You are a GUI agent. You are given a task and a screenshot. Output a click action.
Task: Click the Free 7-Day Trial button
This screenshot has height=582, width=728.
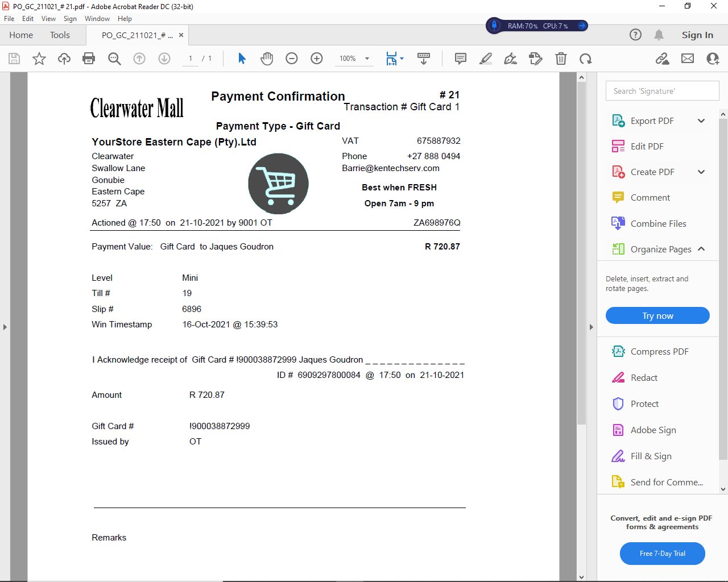662,554
